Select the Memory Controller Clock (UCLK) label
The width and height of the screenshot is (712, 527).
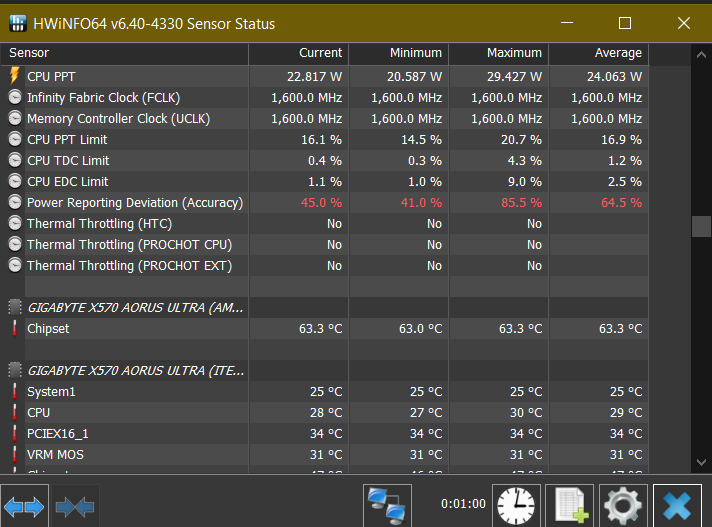[x=119, y=119]
